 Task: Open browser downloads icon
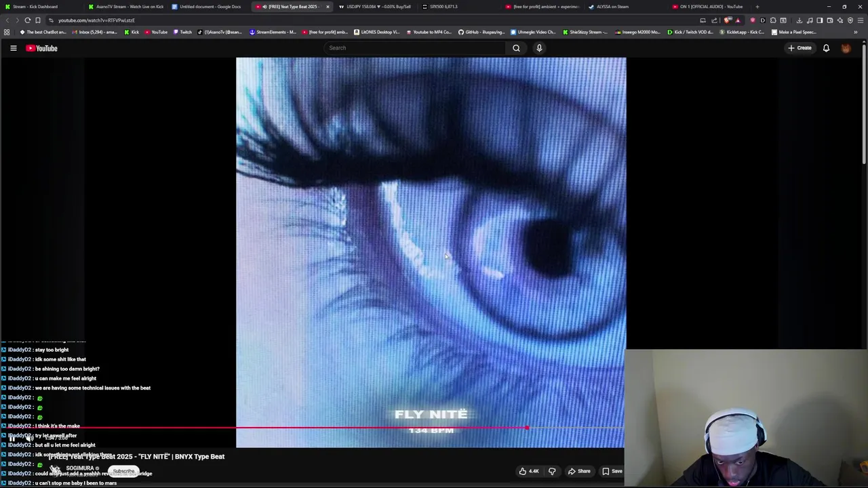(800, 20)
